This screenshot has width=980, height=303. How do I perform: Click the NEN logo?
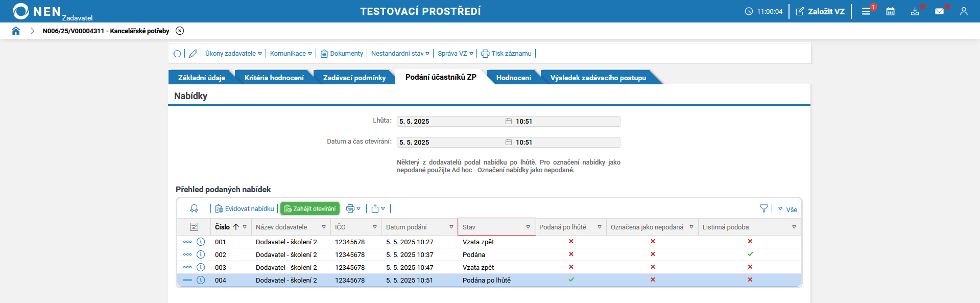pyautogui.click(x=37, y=11)
